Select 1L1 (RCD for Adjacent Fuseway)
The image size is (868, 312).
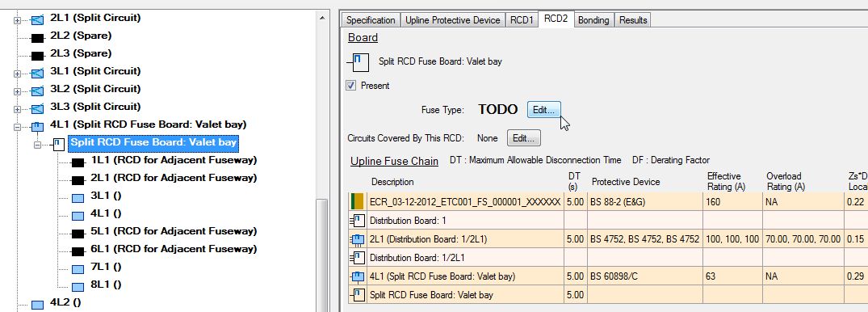point(174,160)
